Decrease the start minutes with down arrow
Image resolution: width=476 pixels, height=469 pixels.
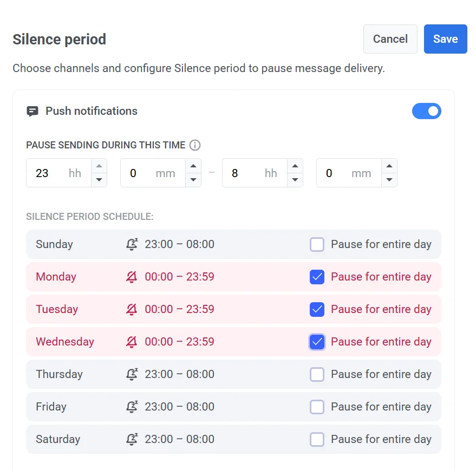coord(193,180)
